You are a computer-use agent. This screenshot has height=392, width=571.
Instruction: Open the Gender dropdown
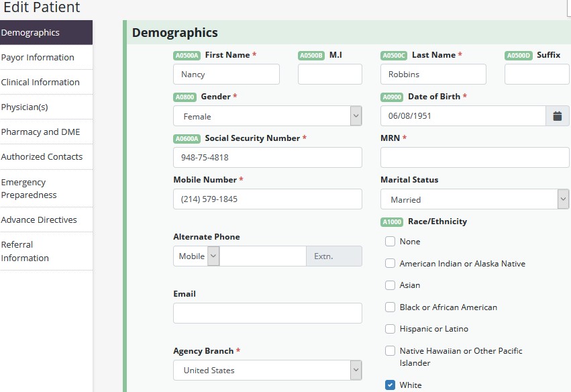pos(267,116)
